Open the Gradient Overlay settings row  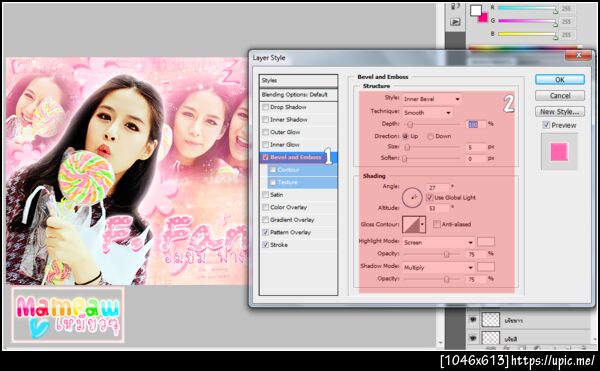(298, 220)
